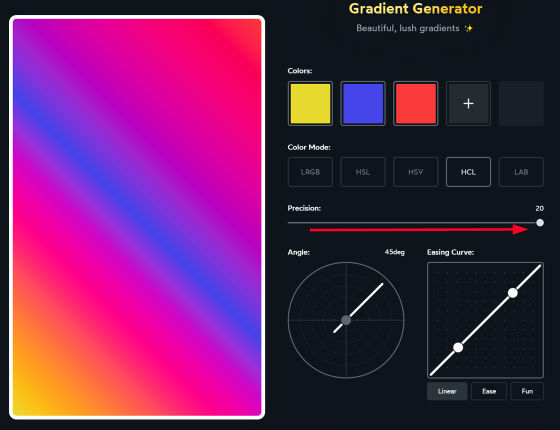
Task: Click the middle of Precision track
Action: [x=414, y=223]
